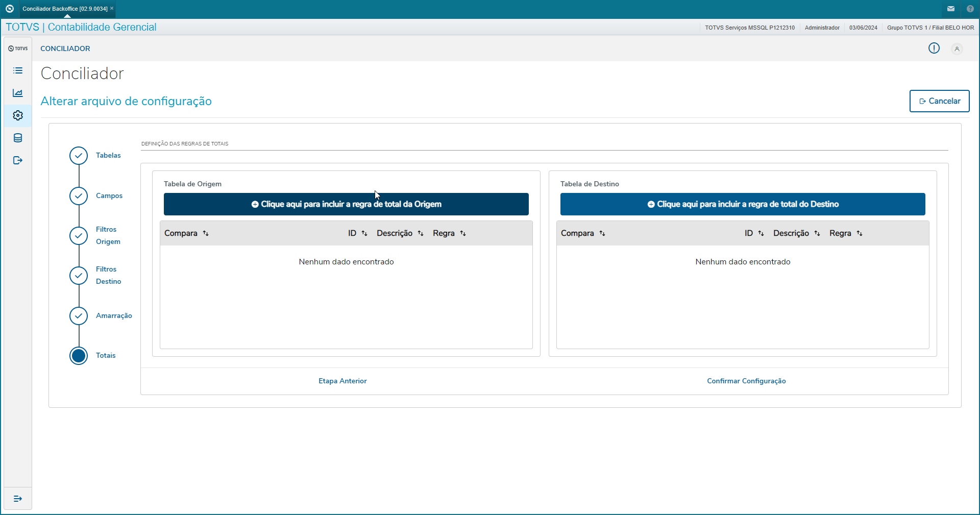Image resolution: width=980 pixels, height=515 pixels.
Task: Click the TOTVS Serviços MSSQL P1212310 label
Action: click(750, 28)
